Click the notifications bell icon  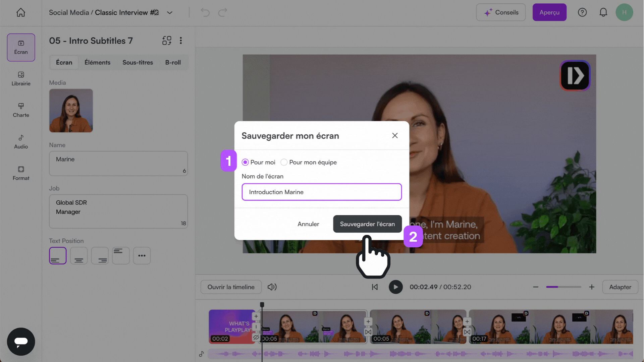click(603, 12)
